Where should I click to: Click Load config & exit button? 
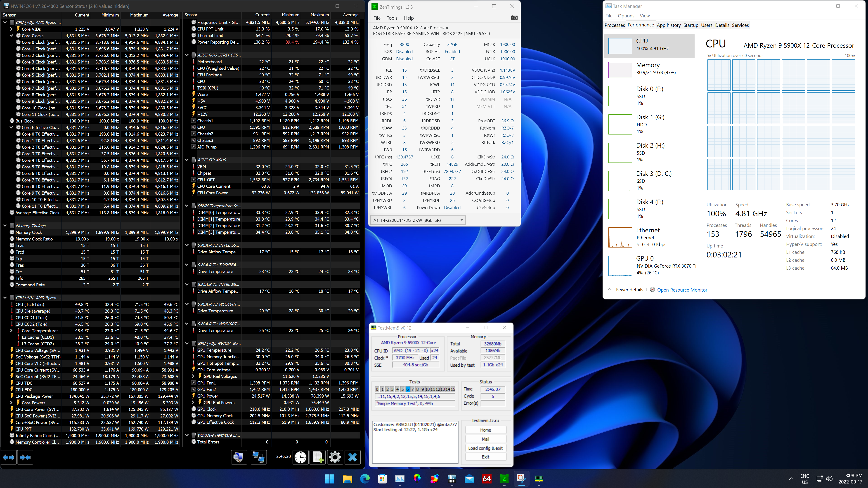click(486, 448)
